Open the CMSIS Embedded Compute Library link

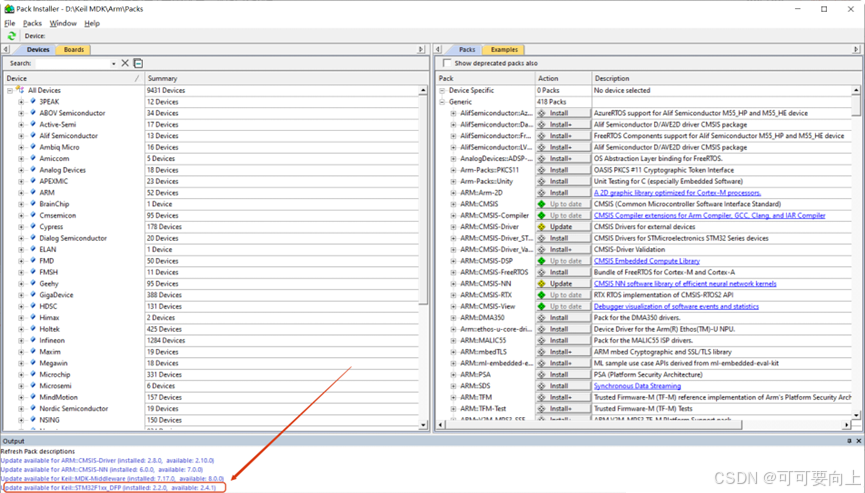click(647, 261)
